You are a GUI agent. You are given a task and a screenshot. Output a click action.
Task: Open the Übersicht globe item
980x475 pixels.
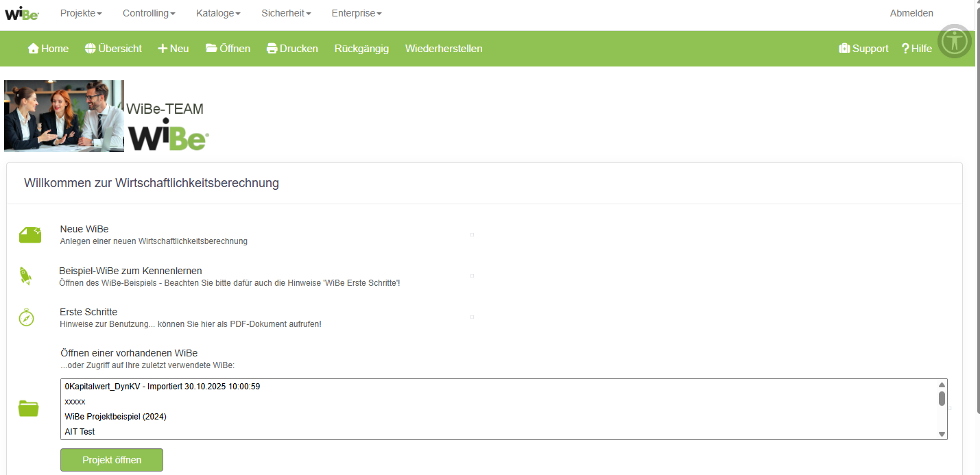(x=113, y=49)
